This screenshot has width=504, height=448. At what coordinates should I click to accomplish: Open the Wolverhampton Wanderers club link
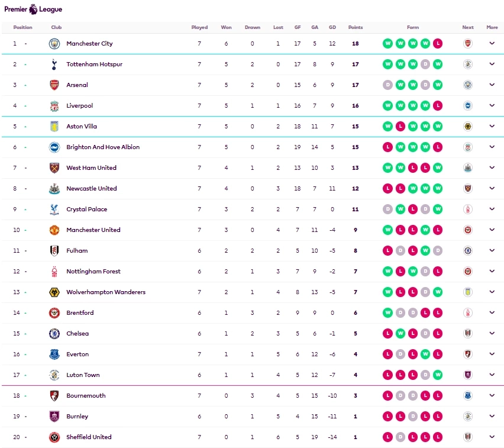(106, 292)
